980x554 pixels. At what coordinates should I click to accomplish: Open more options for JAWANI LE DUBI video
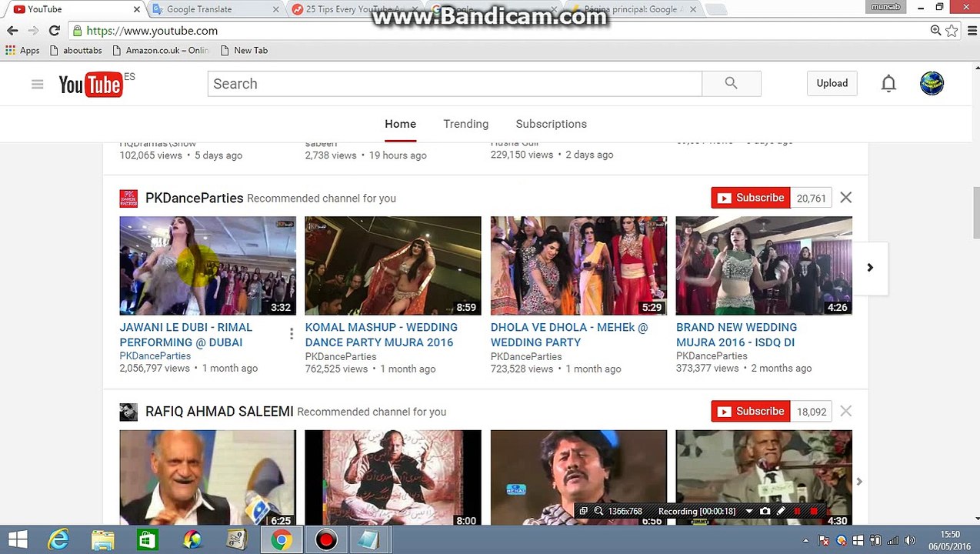coord(292,334)
